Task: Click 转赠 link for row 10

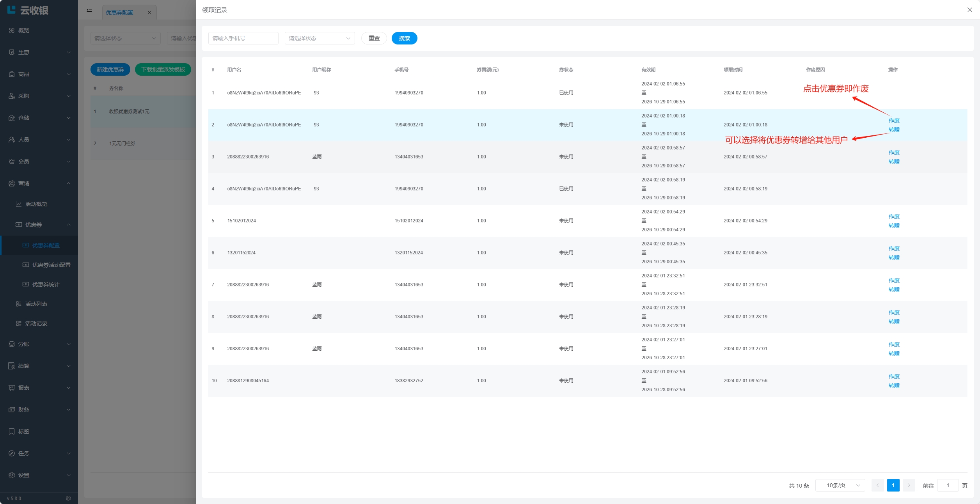Action: click(894, 385)
